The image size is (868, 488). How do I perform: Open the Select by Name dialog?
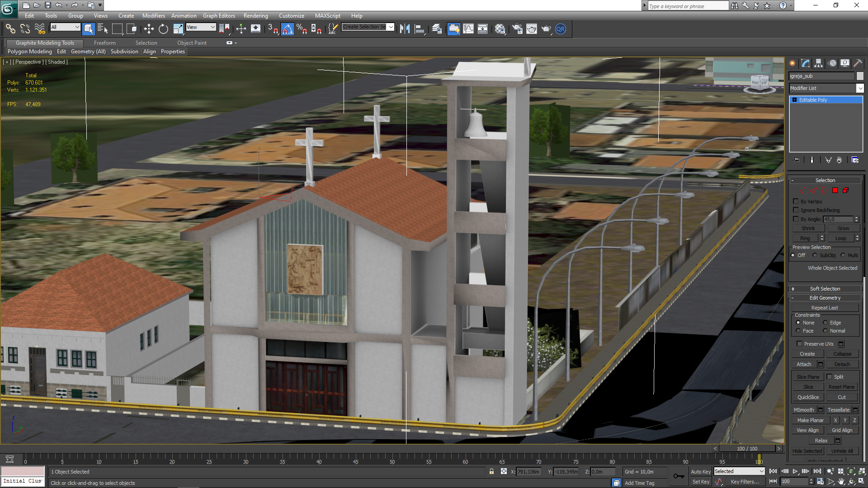(x=103, y=29)
